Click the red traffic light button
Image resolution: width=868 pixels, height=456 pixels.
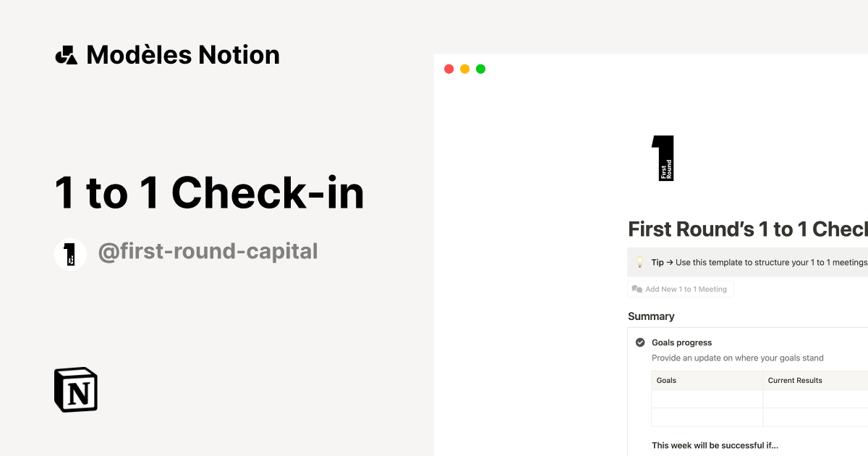click(x=448, y=69)
